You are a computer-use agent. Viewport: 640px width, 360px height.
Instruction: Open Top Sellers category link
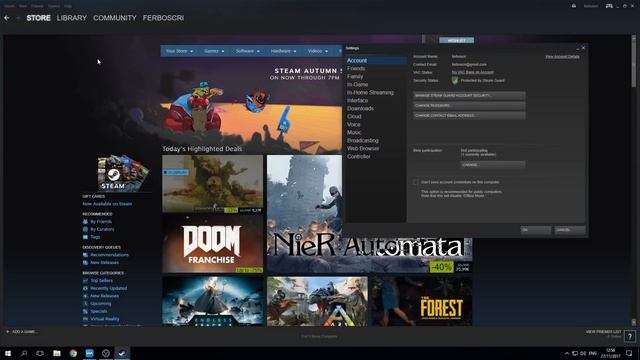click(101, 281)
